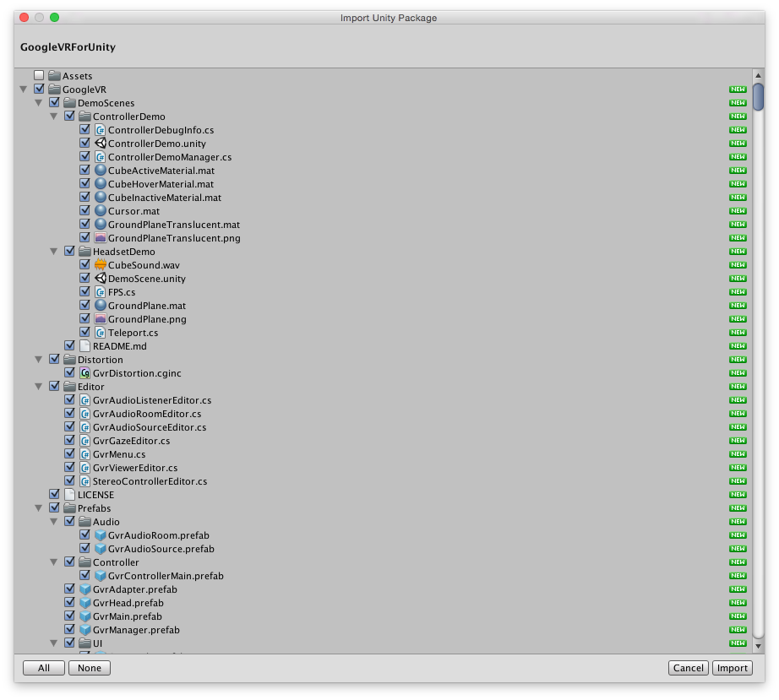Click Import to import the package
779x700 pixels.
(x=733, y=668)
